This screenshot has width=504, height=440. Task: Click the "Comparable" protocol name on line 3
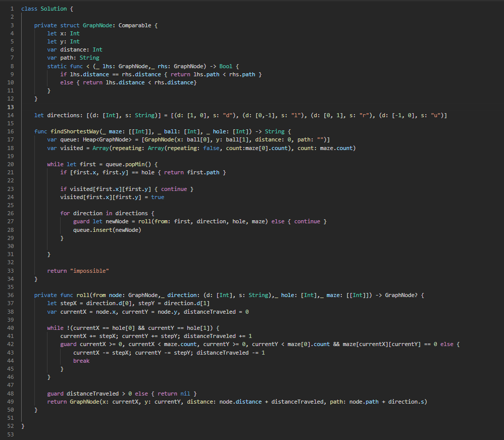coord(135,25)
